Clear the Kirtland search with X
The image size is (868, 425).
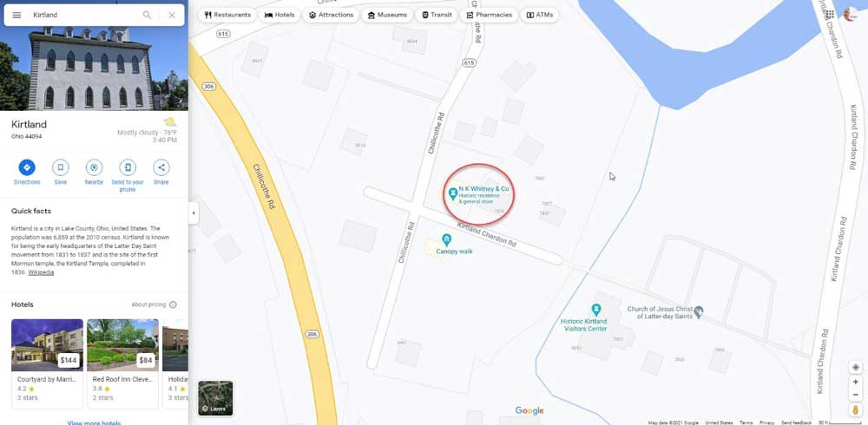(x=172, y=15)
